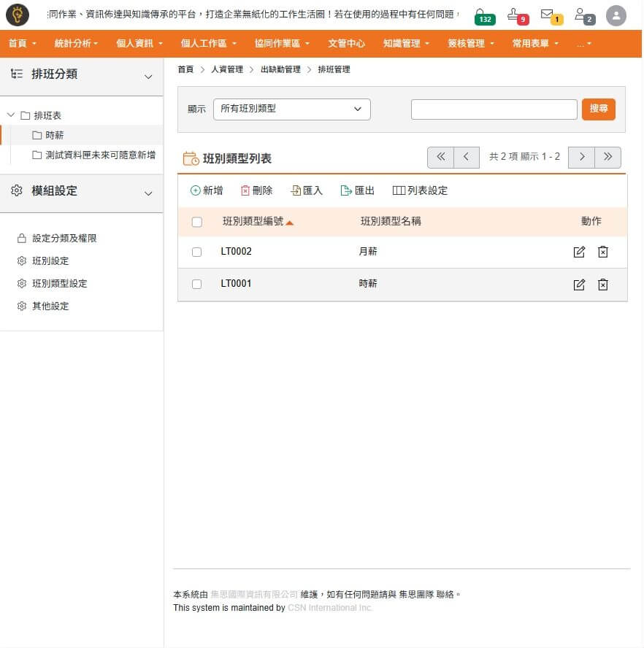Open the 知識管理 menu
The width and height of the screenshot is (644, 648).
click(406, 44)
